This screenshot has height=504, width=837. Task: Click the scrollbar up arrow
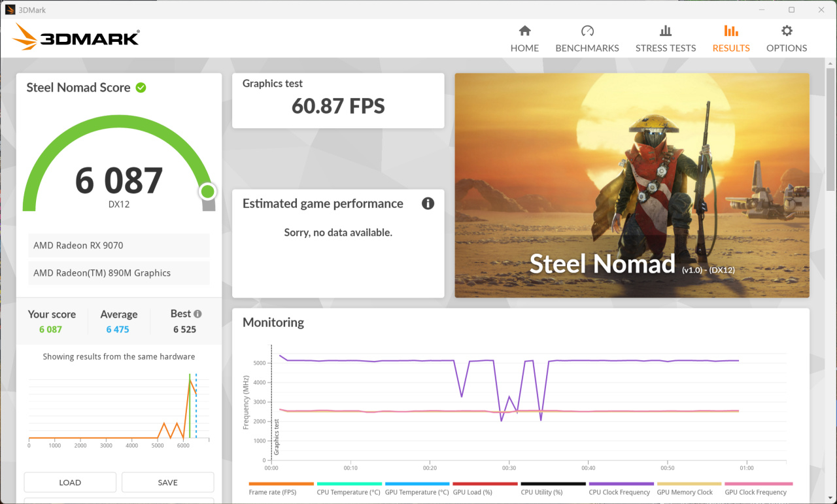click(x=831, y=63)
